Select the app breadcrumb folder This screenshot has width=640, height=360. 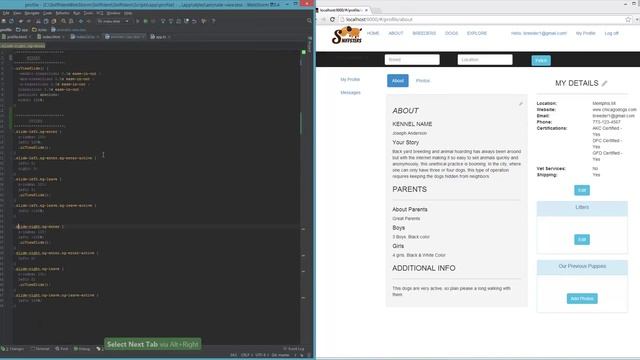click(x=22, y=29)
